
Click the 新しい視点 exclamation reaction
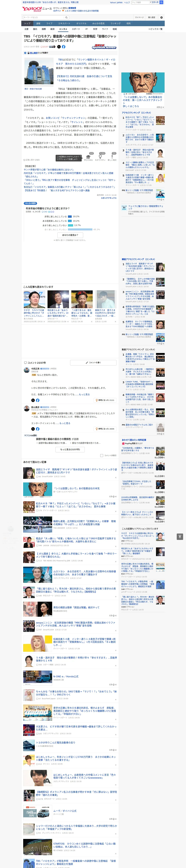click(112, 158)
